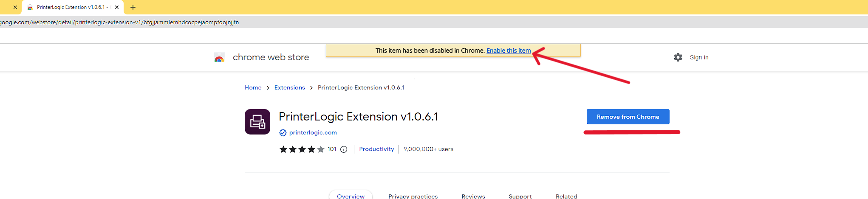
Task: Go to Home breadcrumb
Action: 253,87
